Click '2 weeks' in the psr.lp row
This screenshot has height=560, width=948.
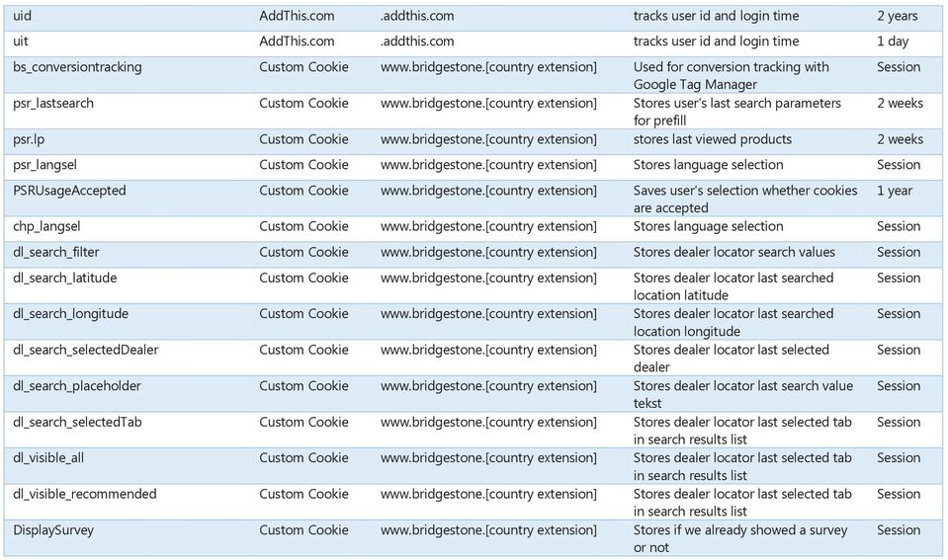(901, 140)
